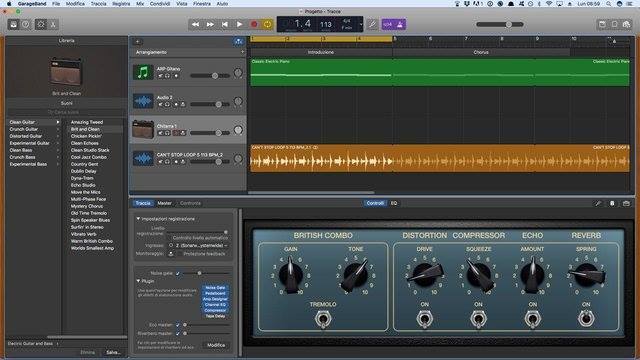Toggle the Riverbero master checkbox
Screen dimensions: 640x360
pos(178,333)
